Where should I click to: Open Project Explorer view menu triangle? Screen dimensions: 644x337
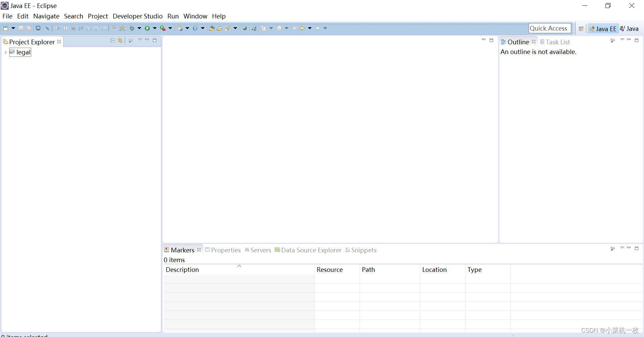tap(140, 40)
